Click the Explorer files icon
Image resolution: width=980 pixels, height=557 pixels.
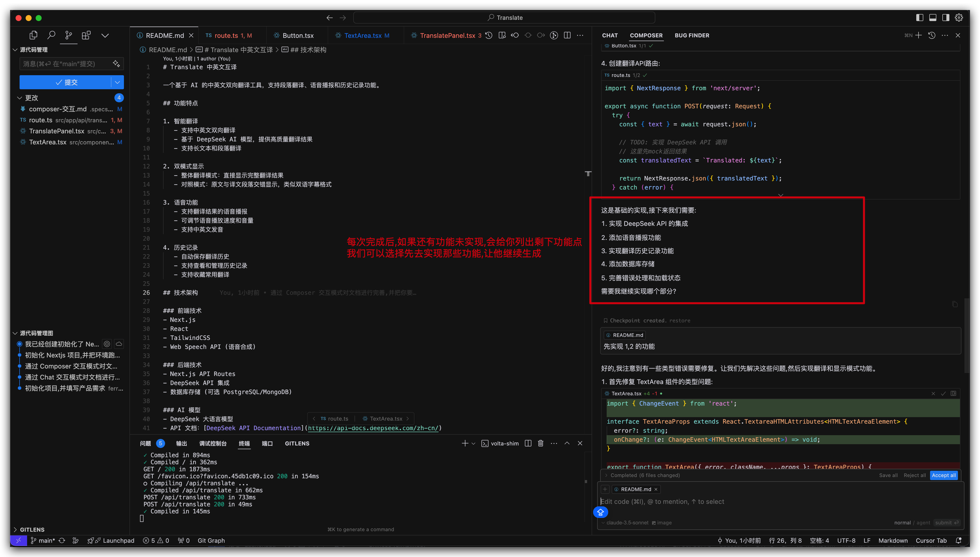(x=33, y=35)
